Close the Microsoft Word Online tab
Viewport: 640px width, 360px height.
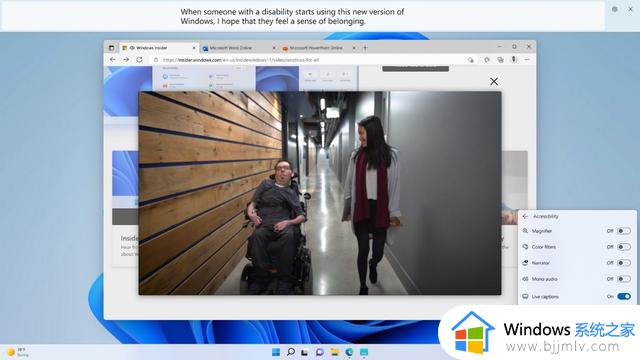274,48
